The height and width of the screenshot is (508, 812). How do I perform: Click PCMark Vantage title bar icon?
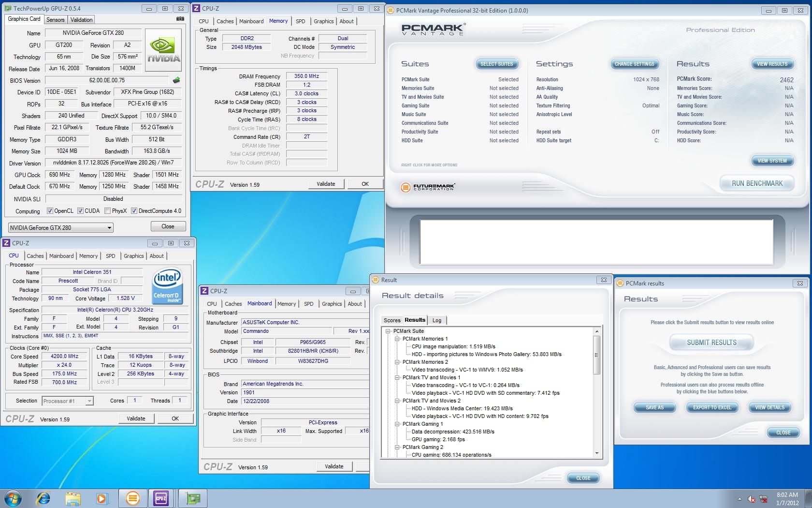(391, 10)
